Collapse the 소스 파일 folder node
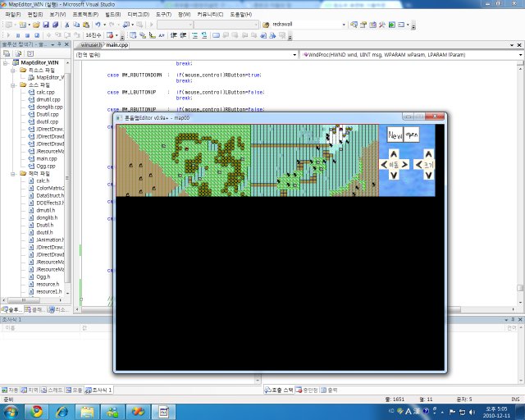This screenshot has width=525, height=420. [x=13, y=85]
